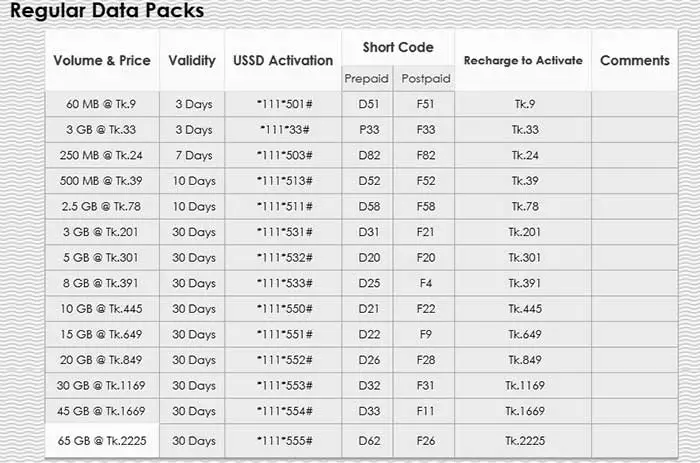The height and width of the screenshot is (463, 700).
Task: Click the Recharge to Activate header
Action: 523,60
